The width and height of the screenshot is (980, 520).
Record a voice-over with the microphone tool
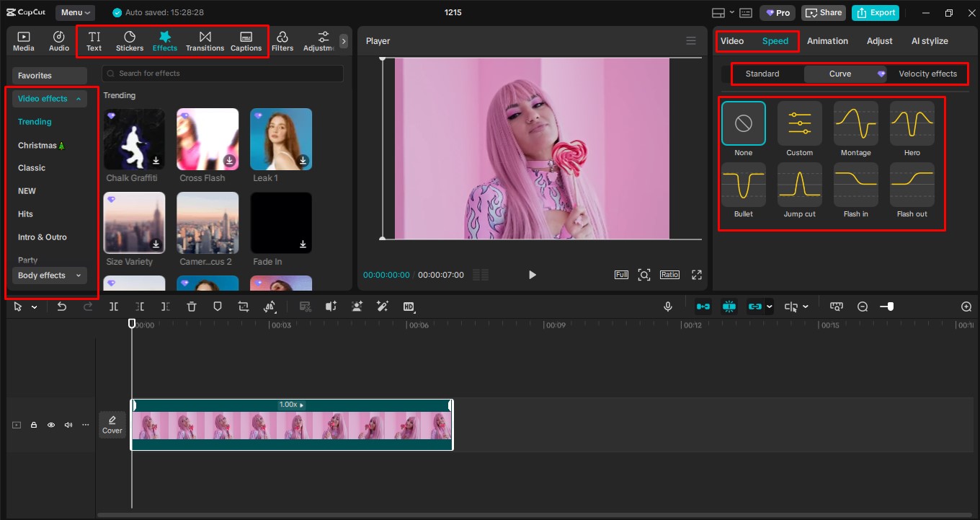(x=668, y=307)
